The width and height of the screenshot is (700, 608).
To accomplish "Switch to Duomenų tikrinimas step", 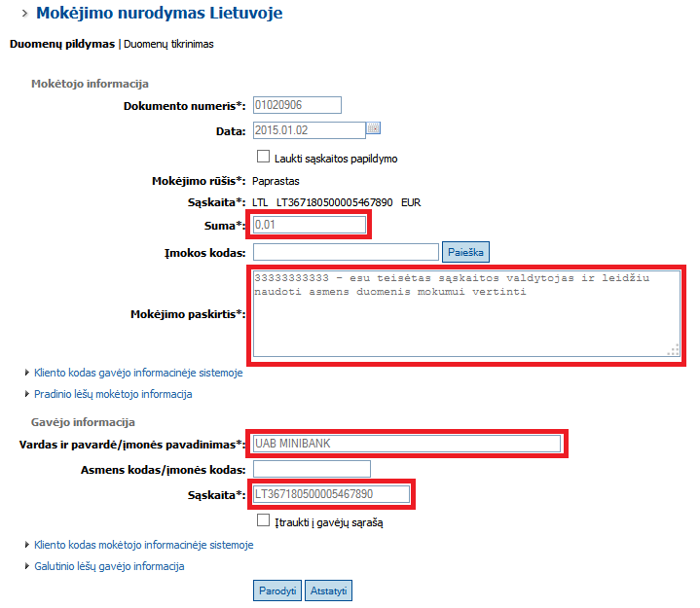I will [168, 44].
